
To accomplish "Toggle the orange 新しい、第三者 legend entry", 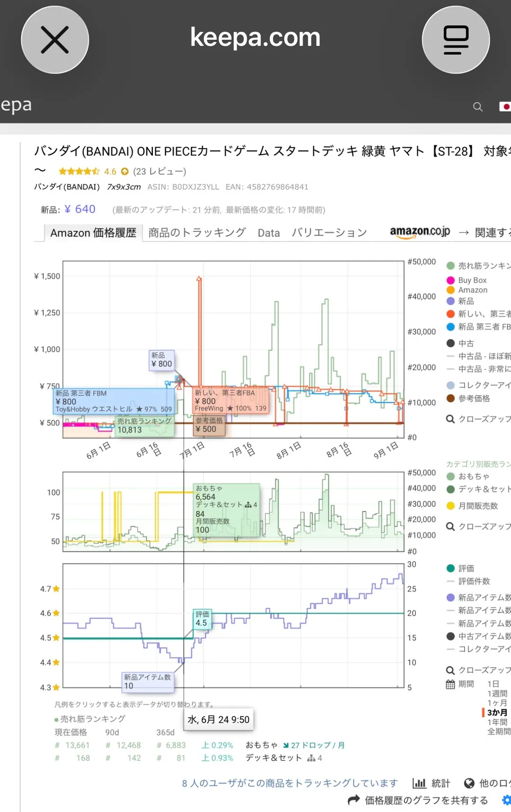I will tap(479, 314).
